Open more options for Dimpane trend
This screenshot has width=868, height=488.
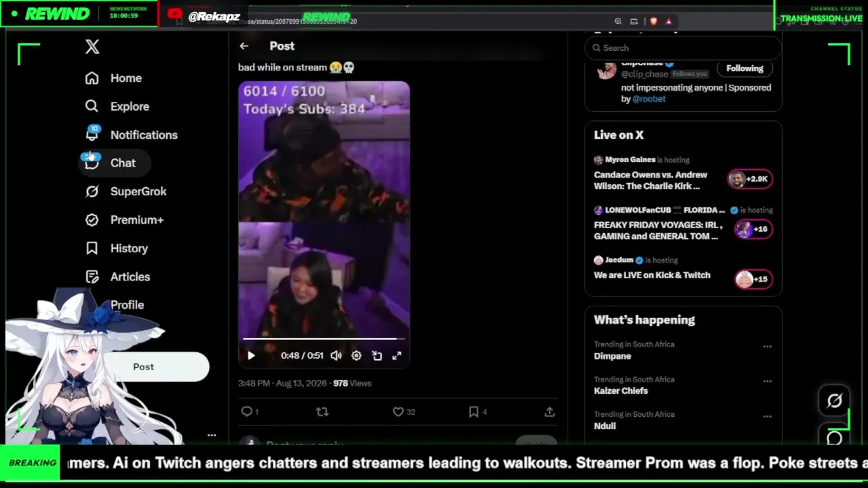[x=767, y=346]
